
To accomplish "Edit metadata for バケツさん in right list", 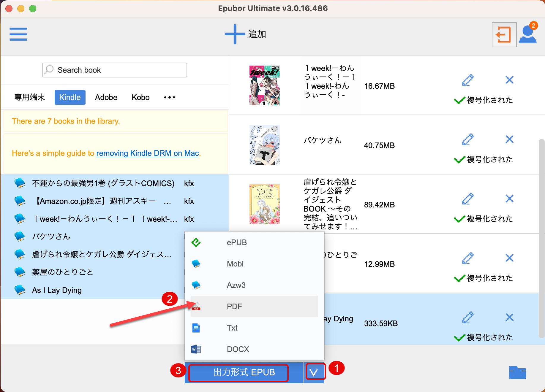I will (x=468, y=139).
